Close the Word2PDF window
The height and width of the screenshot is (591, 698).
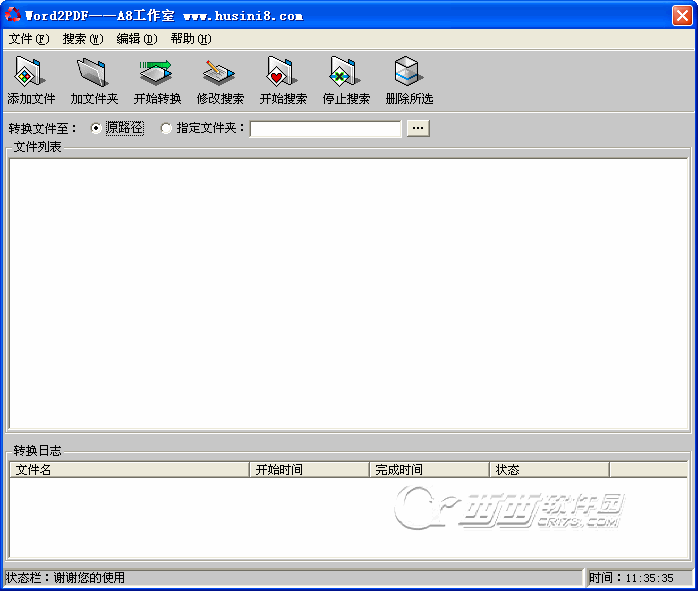682,16
